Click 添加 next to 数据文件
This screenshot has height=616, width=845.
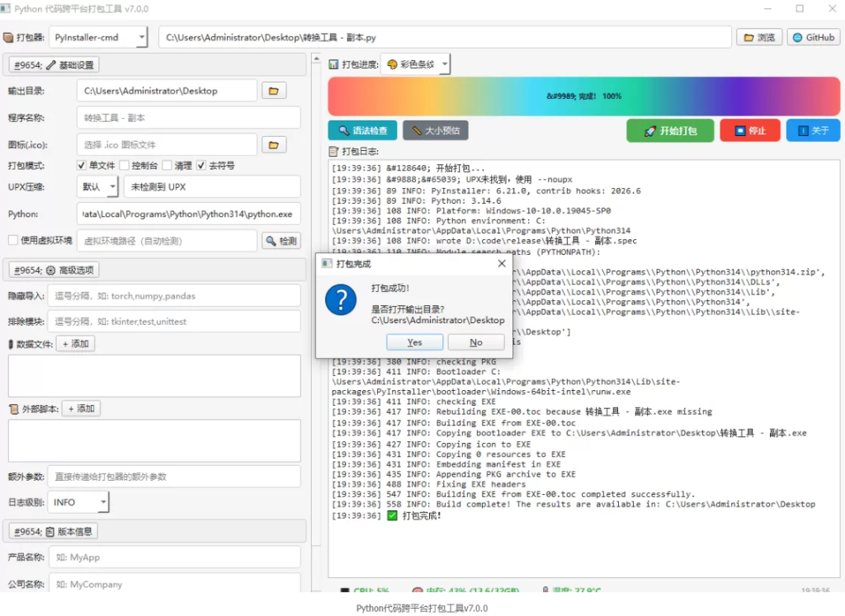pyautogui.click(x=75, y=344)
